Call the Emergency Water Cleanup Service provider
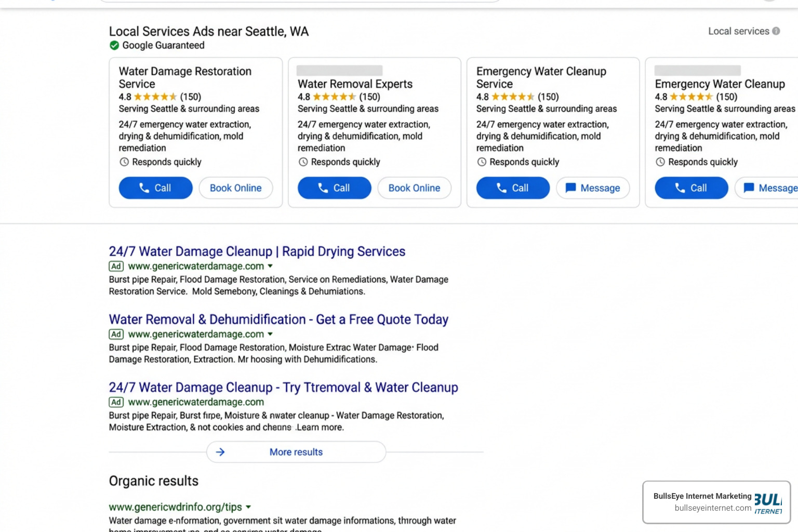798x532 pixels. point(513,188)
